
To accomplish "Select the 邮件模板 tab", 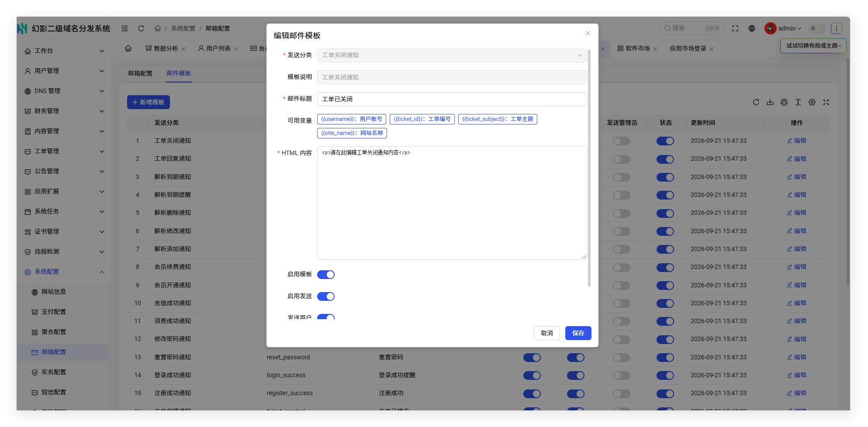I will 179,73.
